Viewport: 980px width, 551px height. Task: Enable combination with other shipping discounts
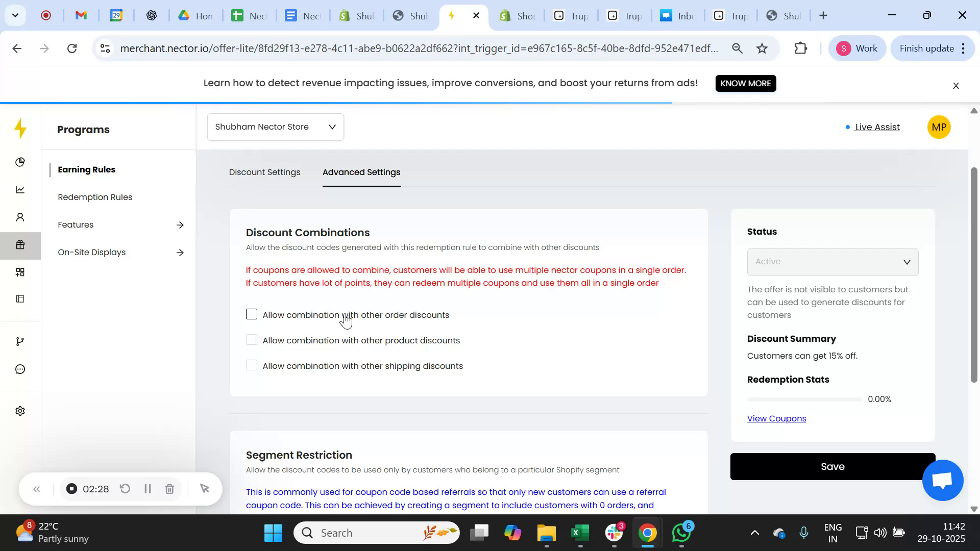(x=251, y=365)
